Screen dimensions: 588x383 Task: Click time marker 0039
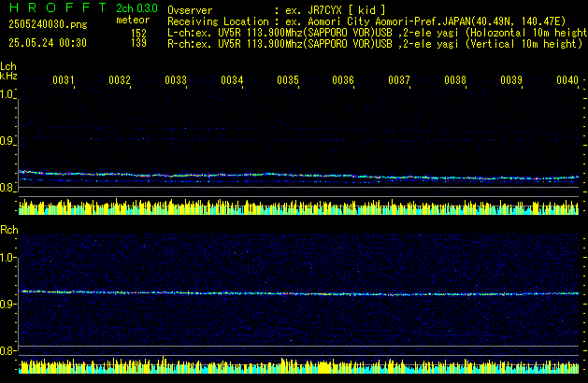[x=511, y=80]
